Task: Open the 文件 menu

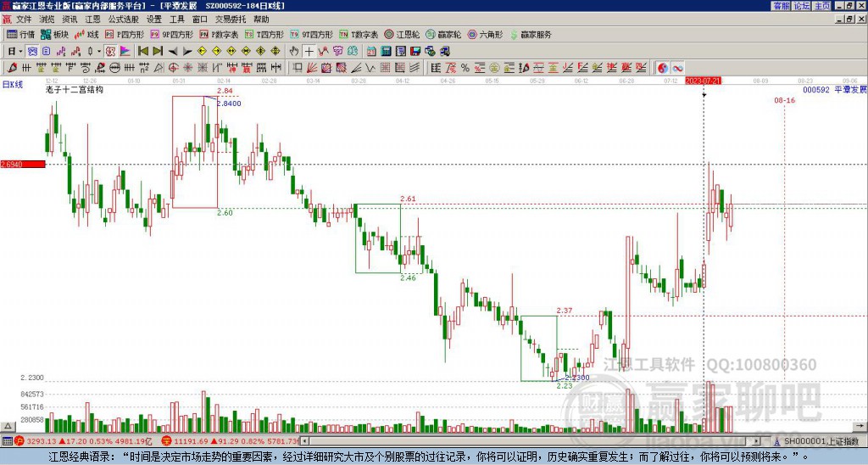Action: [x=24, y=20]
